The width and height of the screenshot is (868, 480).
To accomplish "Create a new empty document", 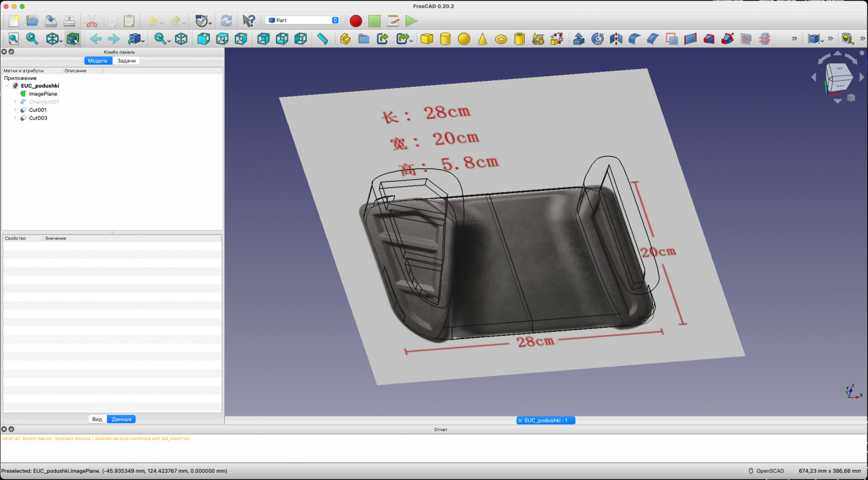I will [x=14, y=21].
